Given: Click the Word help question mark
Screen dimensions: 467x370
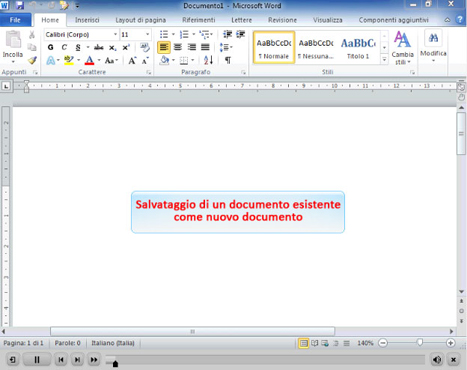Looking at the screenshot, I should 460,19.
